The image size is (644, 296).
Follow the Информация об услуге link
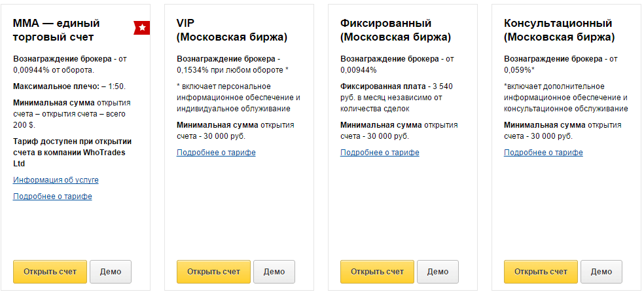point(56,180)
